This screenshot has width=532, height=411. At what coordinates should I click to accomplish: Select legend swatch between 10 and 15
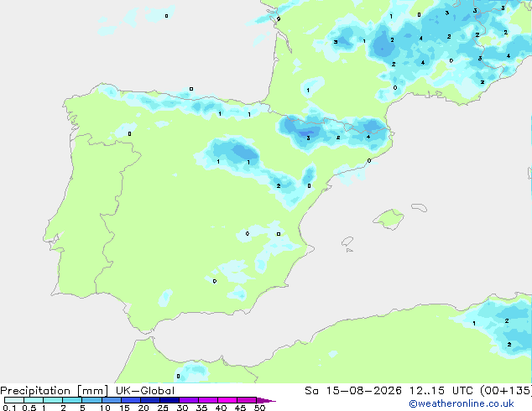click(111, 400)
